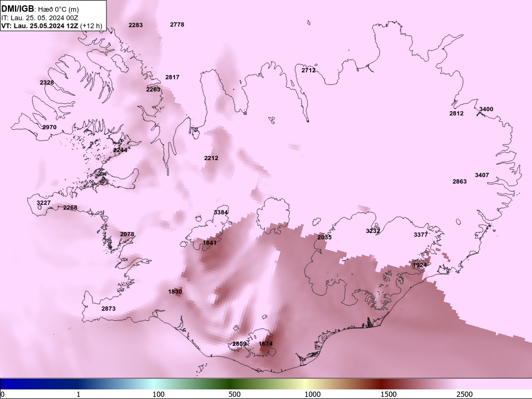Click the 2500 label on the color scale
Image resolution: width=532 pixels, height=399 pixels.
click(x=464, y=394)
